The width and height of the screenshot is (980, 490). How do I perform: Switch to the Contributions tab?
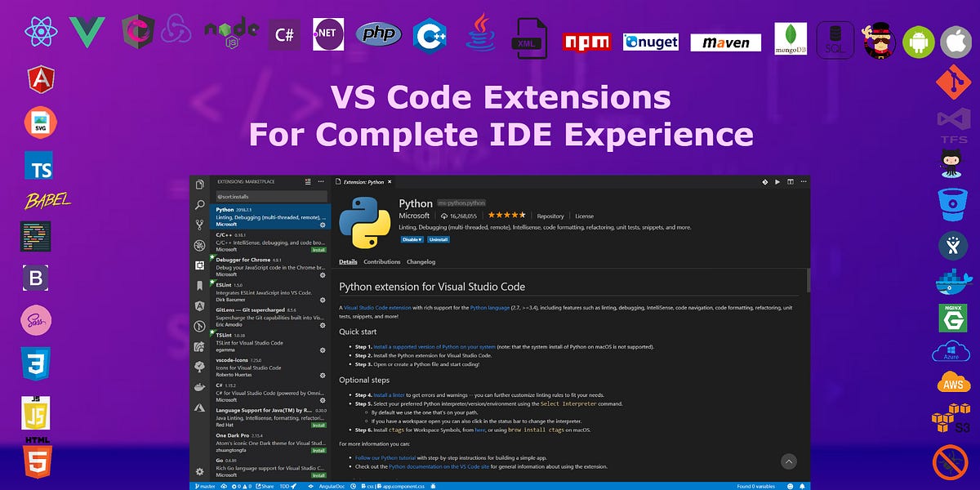click(x=381, y=261)
